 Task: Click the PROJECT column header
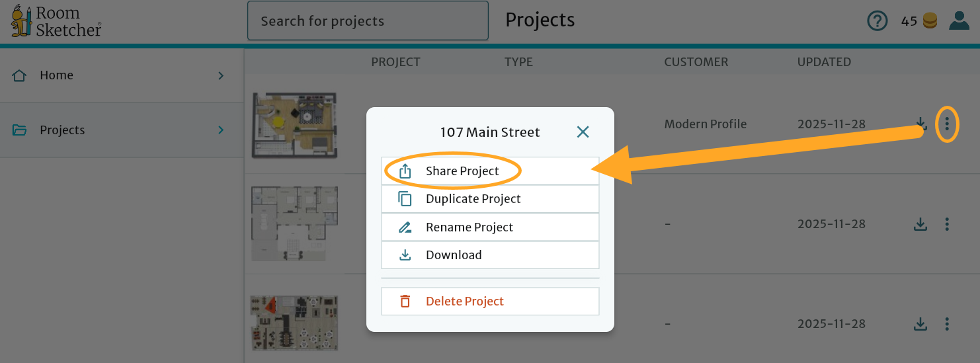pos(395,62)
